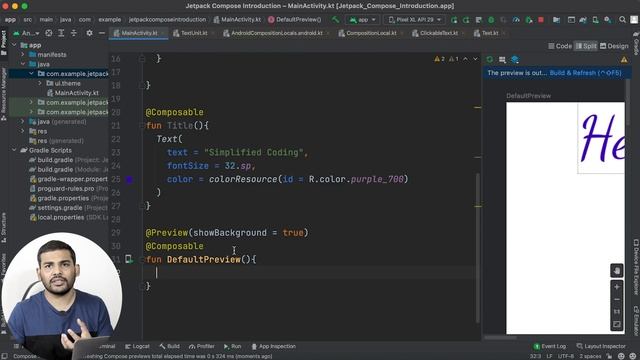Click the Profile app speedometer icon

pos(516,19)
